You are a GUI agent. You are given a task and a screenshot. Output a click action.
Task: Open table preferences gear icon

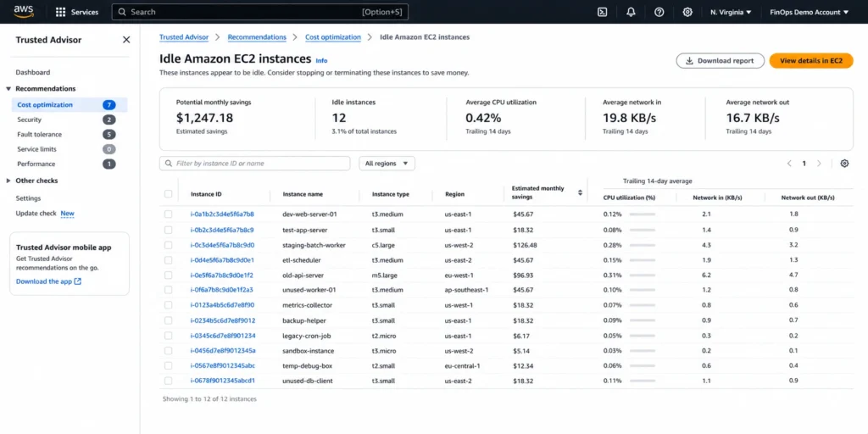tap(844, 164)
